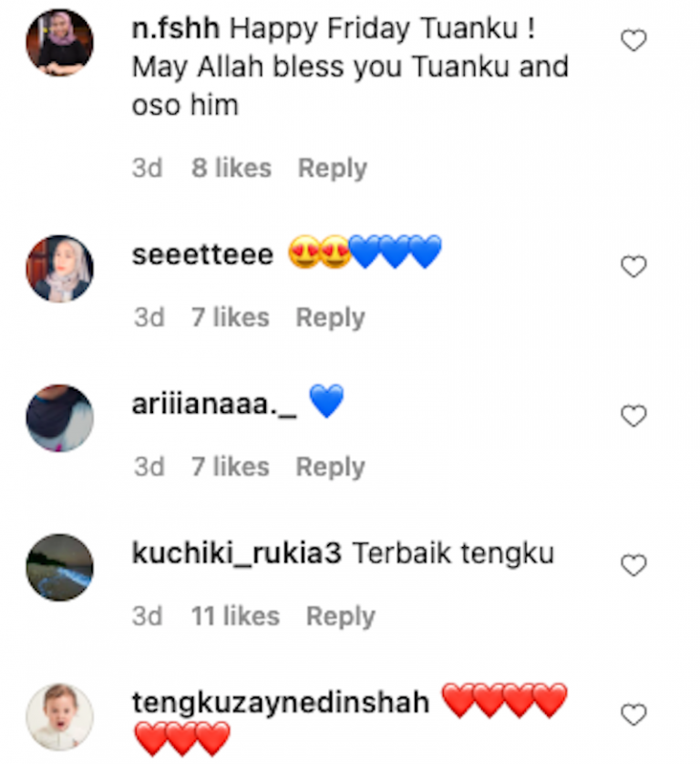Reply to the Terbaik tengku comment
This screenshot has height=764, width=700.
click(341, 617)
